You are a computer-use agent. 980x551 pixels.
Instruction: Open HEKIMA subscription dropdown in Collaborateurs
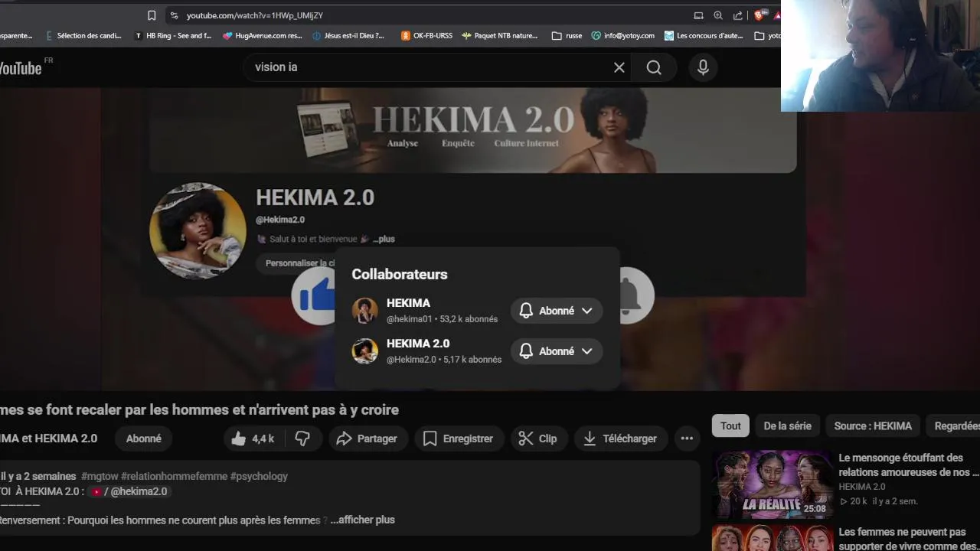click(557, 311)
